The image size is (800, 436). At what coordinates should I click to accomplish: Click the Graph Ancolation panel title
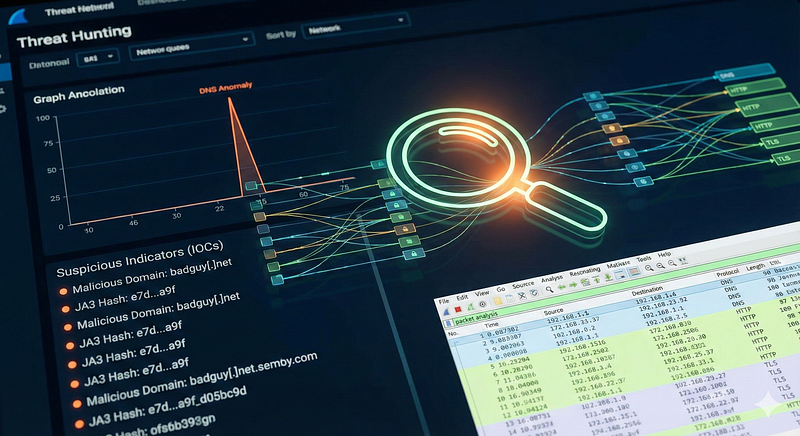79,94
